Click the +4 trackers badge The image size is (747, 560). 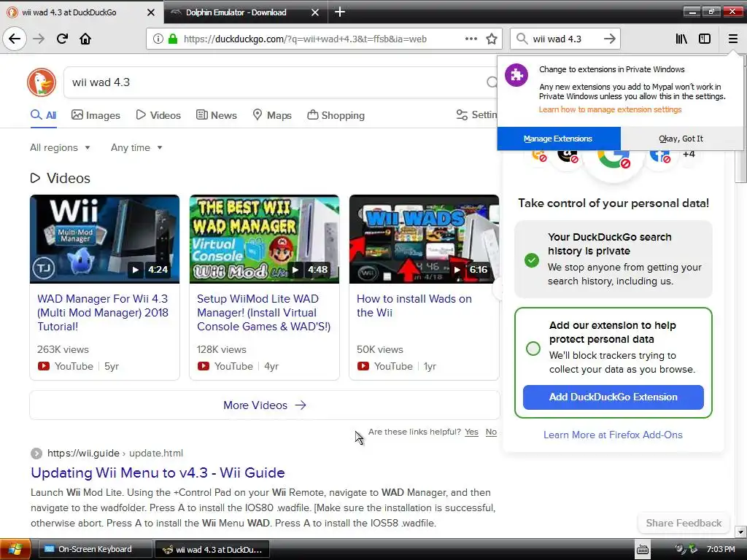click(689, 155)
